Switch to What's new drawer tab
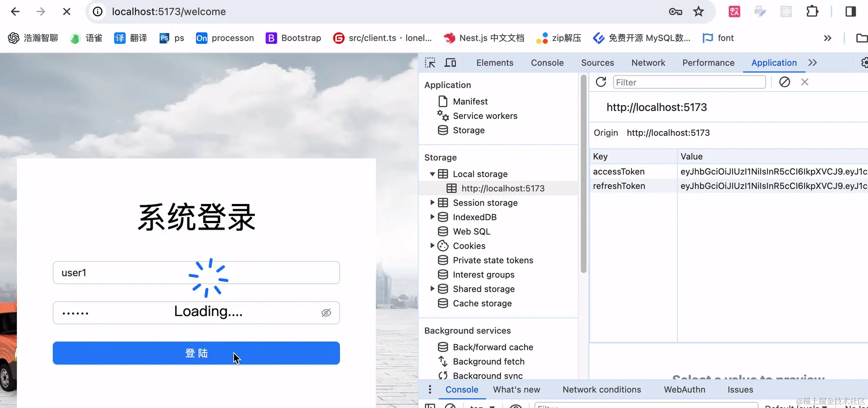This screenshot has height=408, width=868. click(x=516, y=390)
